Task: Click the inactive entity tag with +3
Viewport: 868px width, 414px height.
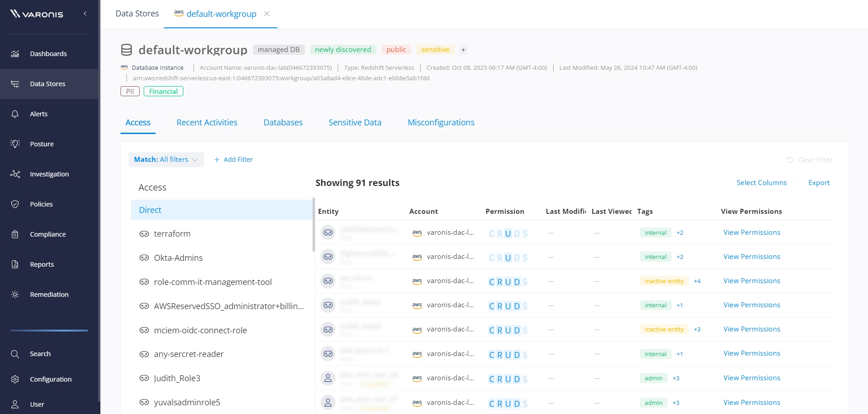Action: click(x=664, y=330)
